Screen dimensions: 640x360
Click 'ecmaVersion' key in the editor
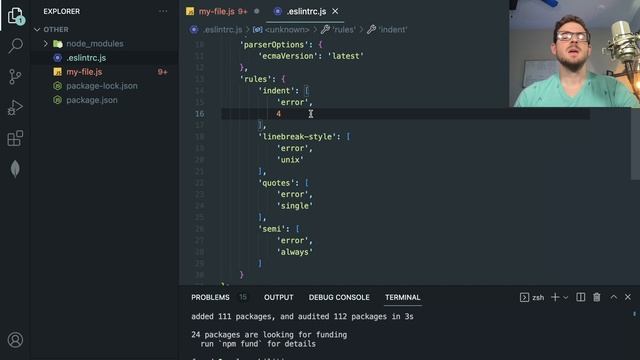tap(288, 56)
